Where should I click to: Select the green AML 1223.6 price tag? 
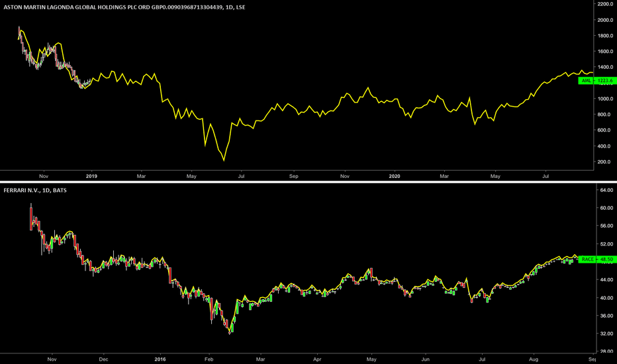[x=596, y=81]
